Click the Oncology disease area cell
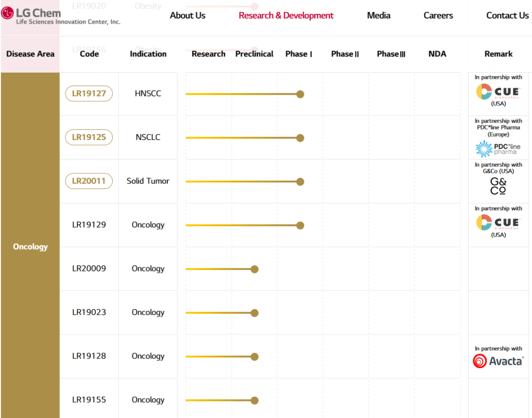This screenshot has width=532, height=418. pos(30,247)
